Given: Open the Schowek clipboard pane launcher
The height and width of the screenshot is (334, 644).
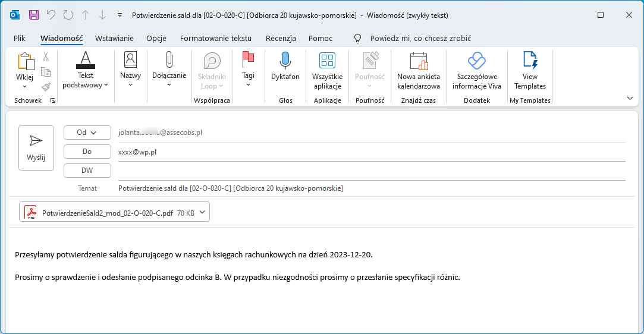Looking at the screenshot, I should [52, 100].
